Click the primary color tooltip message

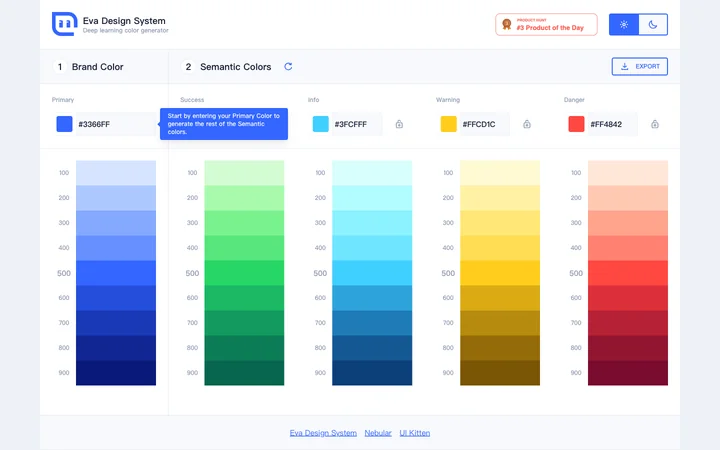point(224,124)
